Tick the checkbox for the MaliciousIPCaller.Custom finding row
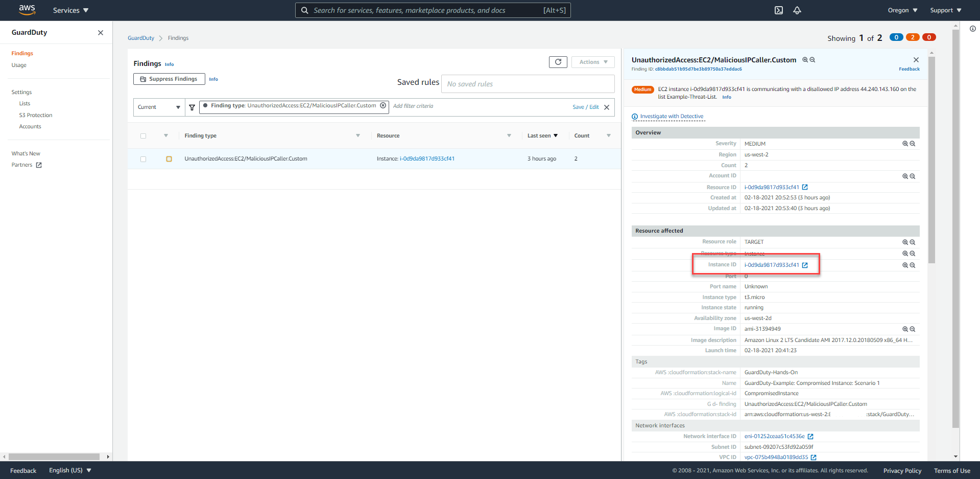The height and width of the screenshot is (479, 980). pos(143,159)
